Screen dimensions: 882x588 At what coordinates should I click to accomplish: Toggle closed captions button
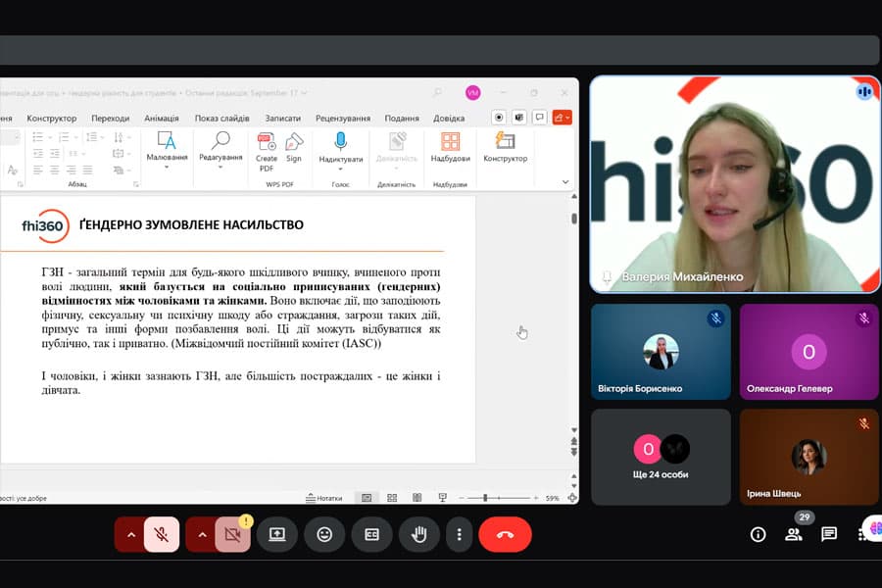point(371,534)
